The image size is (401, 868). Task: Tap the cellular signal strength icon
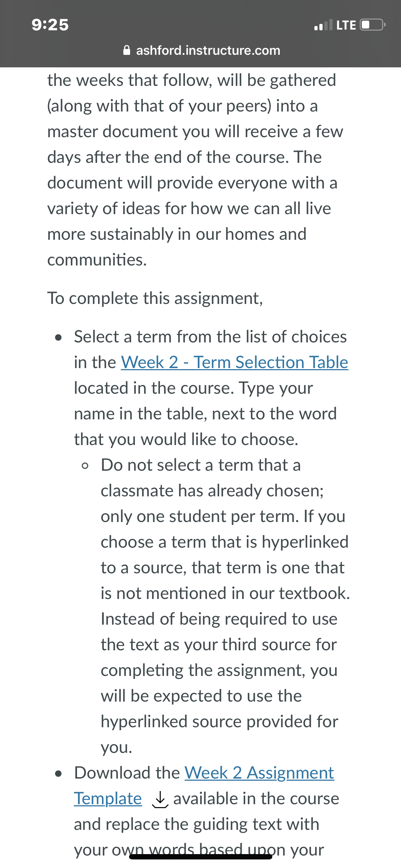[x=323, y=25]
